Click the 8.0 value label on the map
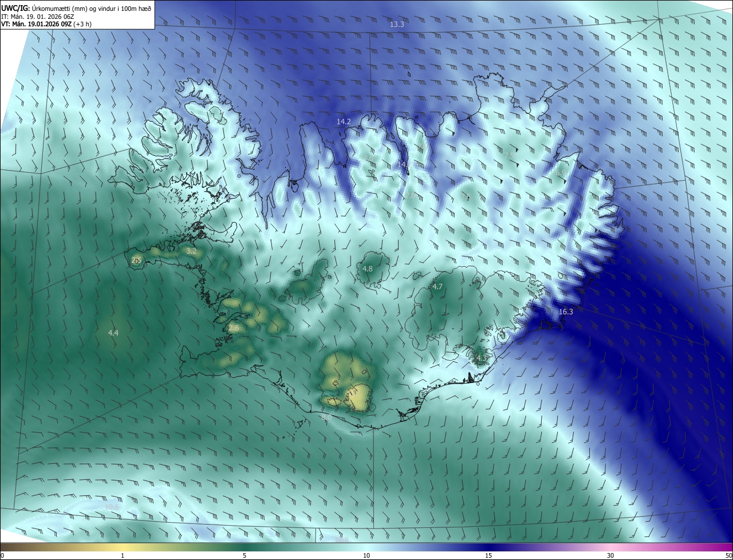This screenshot has width=733, height=560. (x=326, y=417)
